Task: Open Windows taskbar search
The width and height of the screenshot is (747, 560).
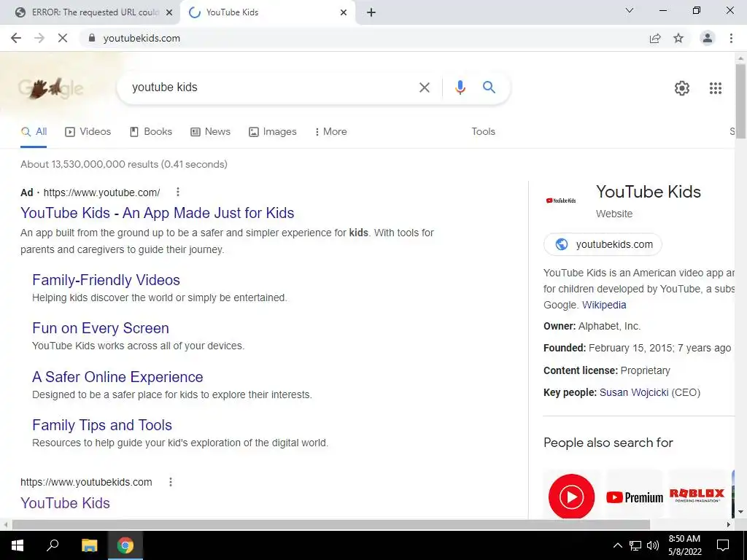Action: pos(53,545)
